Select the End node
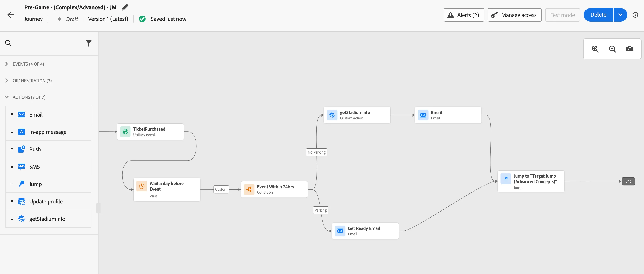Screen dimensions: 644x274 coord(628,181)
